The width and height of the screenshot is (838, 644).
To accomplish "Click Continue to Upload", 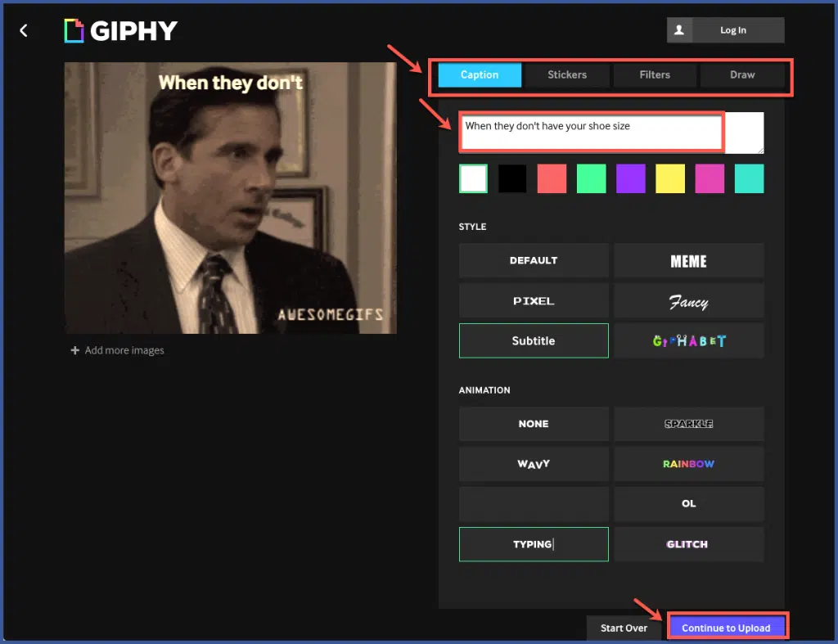I will tap(727, 626).
